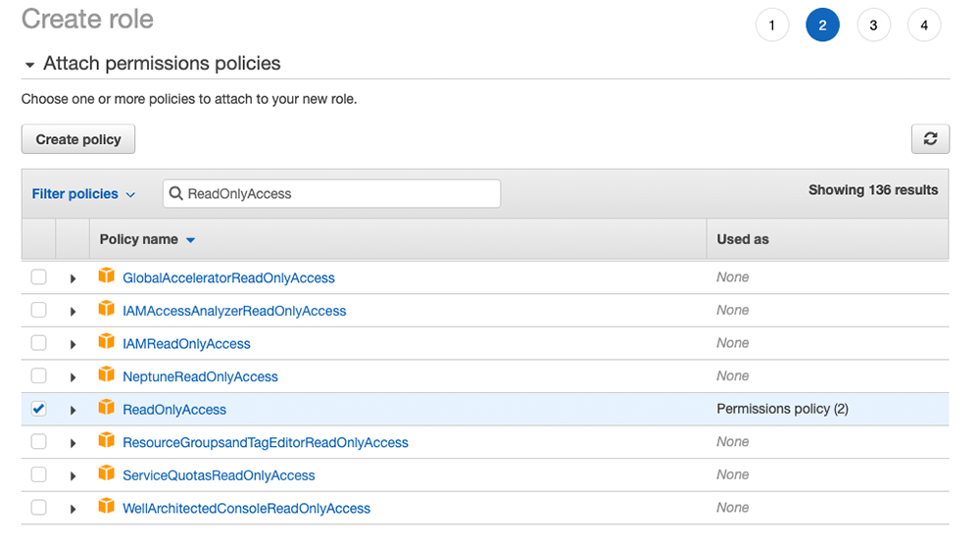Click 'None' in the GlobalAcceleratorReadOnlyAccess row
This screenshot has height=546, width=980.
(x=732, y=277)
